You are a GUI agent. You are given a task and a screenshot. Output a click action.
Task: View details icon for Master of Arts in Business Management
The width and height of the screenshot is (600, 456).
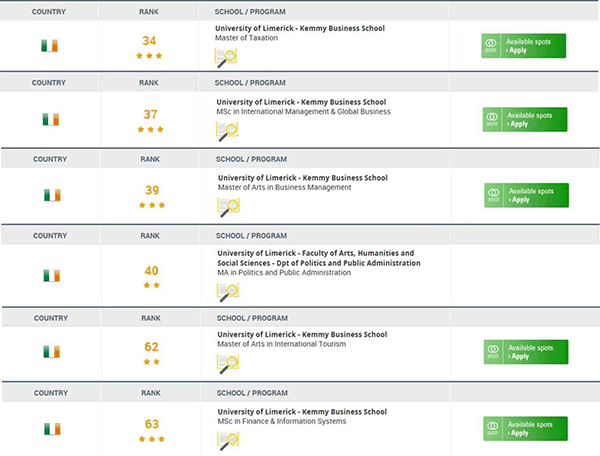click(228, 207)
